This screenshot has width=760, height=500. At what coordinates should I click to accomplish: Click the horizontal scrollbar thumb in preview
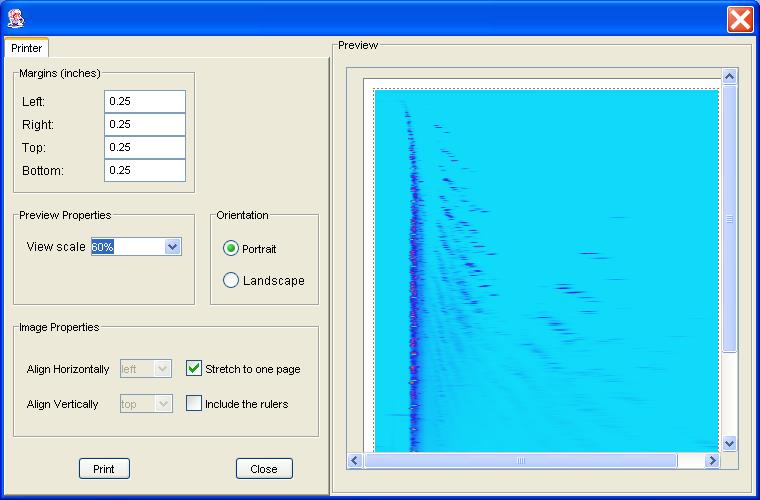(x=521, y=460)
